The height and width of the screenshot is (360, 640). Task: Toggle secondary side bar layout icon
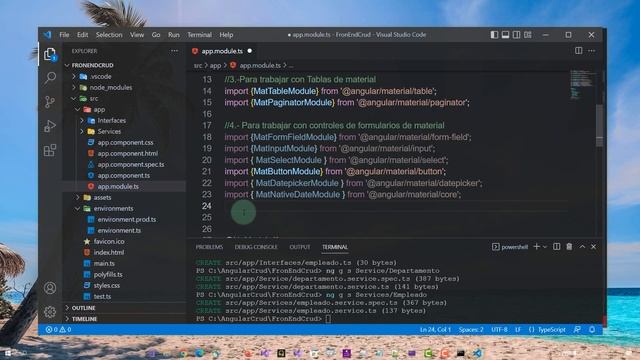[516, 35]
